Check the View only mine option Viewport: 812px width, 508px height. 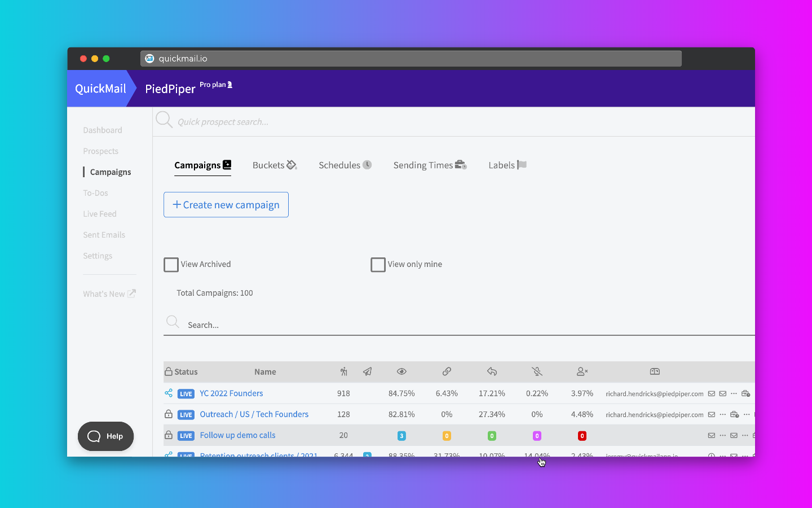click(x=378, y=264)
